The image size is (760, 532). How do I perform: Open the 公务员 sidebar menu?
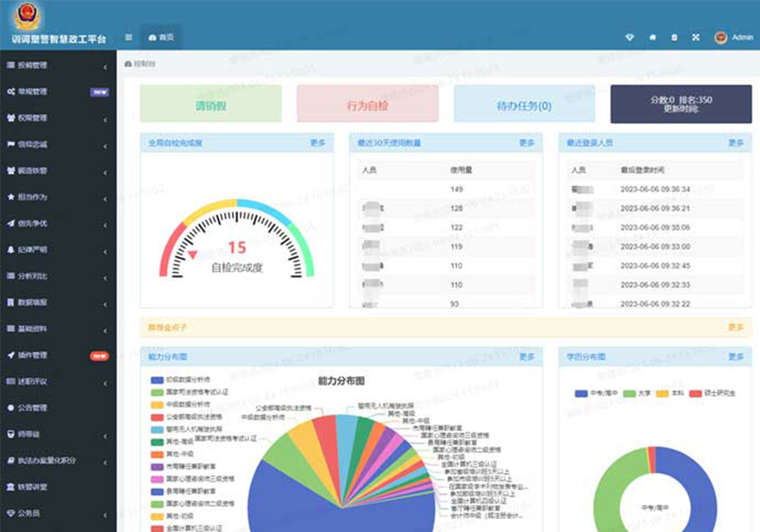(59, 513)
